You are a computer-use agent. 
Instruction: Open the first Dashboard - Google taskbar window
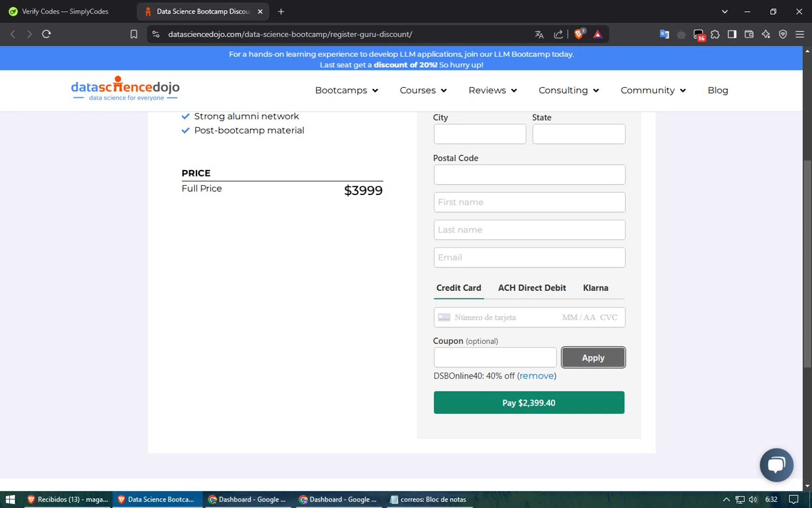[x=247, y=499]
